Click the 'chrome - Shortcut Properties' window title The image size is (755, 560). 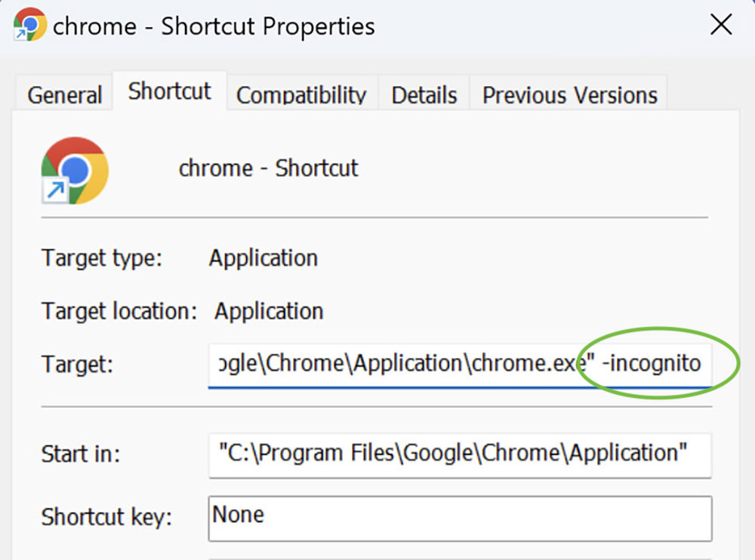point(214,26)
